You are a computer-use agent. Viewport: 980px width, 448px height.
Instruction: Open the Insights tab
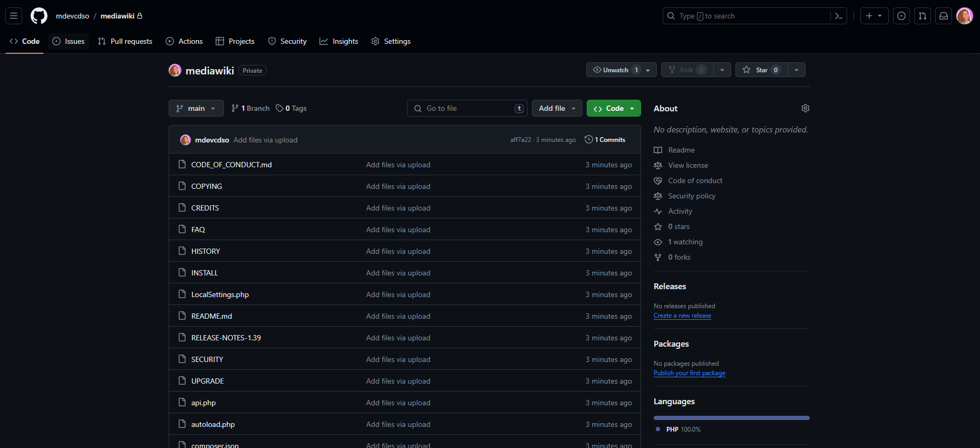click(339, 41)
